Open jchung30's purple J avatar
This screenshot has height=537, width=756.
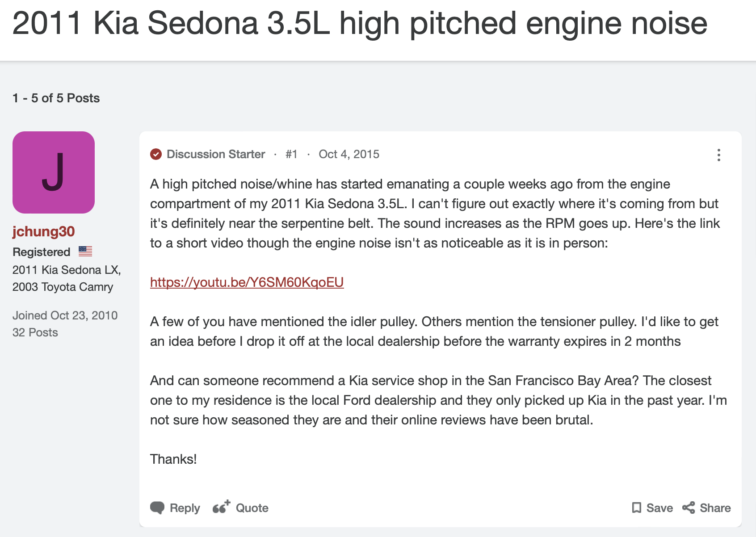[54, 172]
